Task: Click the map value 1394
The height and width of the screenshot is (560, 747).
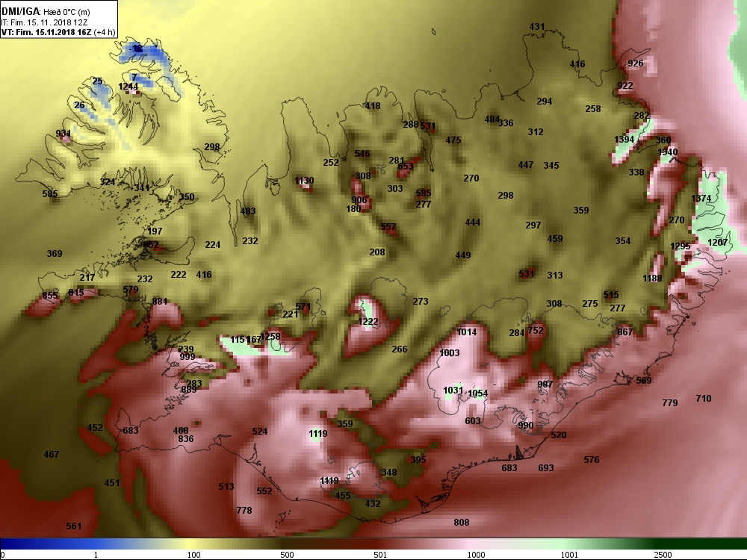Action: click(624, 139)
